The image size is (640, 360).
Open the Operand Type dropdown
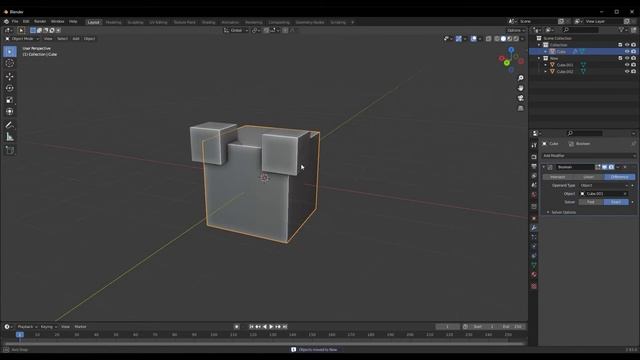(604, 185)
